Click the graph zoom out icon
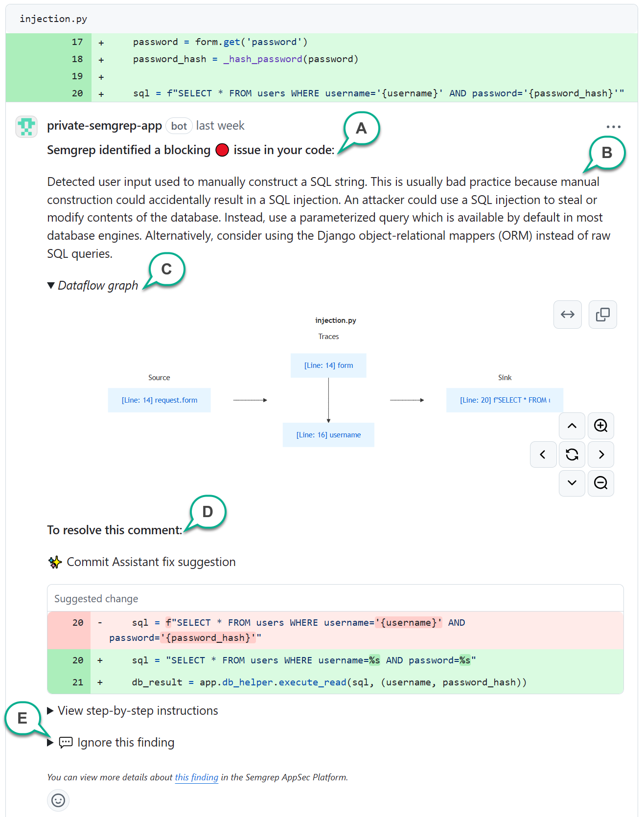 pyautogui.click(x=600, y=483)
